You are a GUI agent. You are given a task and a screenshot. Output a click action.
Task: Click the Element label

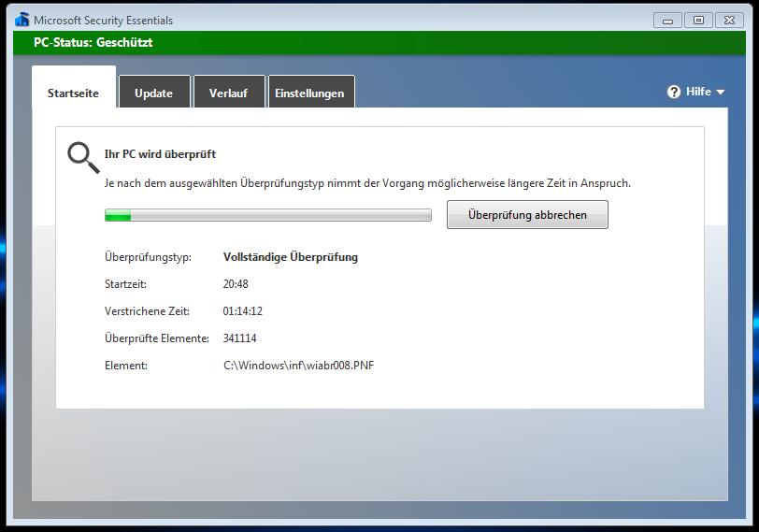coord(126,366)
